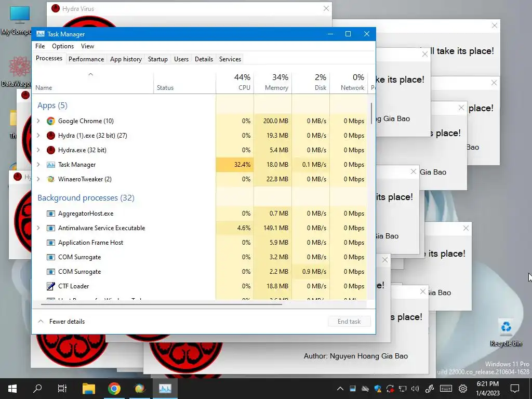
Task: Switch to the Performance tab
Action: [86, 59]
